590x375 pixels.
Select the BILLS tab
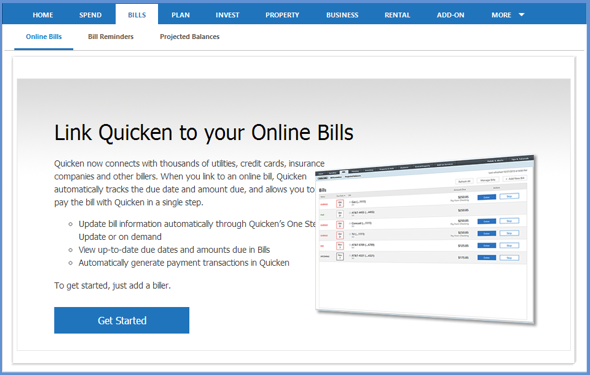(137, 15)
